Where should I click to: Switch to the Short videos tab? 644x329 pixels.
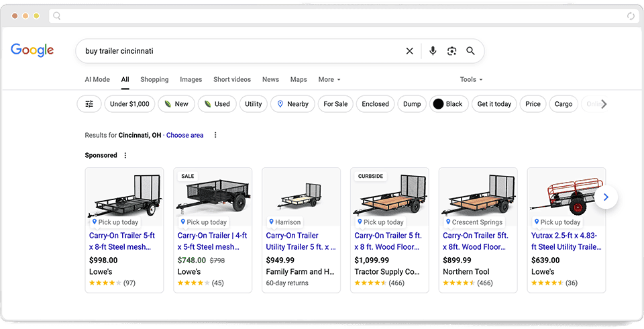click(232, 79)
